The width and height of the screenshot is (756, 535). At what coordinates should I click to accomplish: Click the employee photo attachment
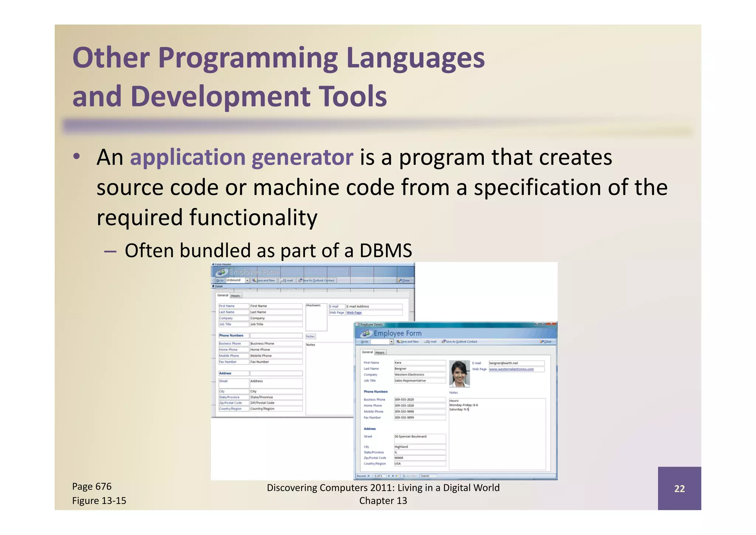tap(460, 374)
